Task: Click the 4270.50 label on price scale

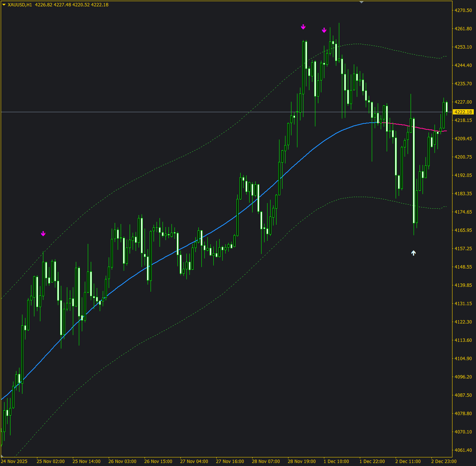Action: (x=463, y=10)
